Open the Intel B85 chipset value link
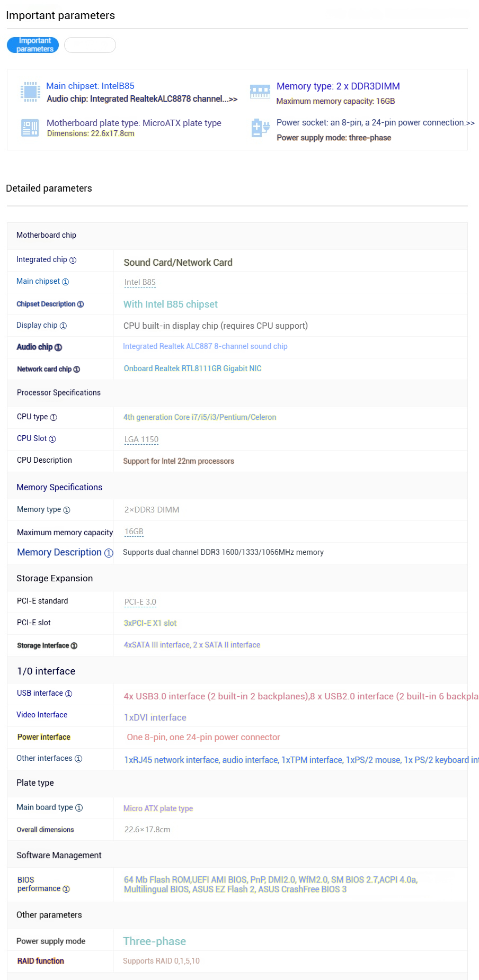Screen dimensions: 479x980 [x=140, y=282]
